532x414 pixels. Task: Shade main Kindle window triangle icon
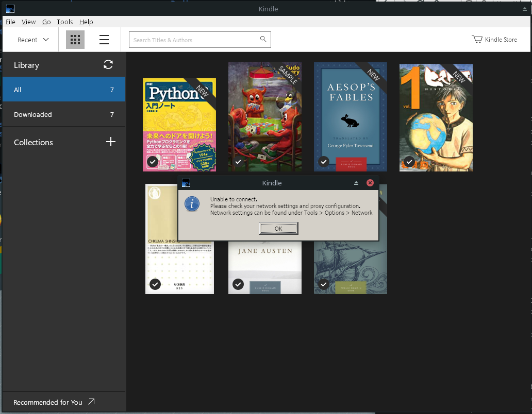point(525,9)
